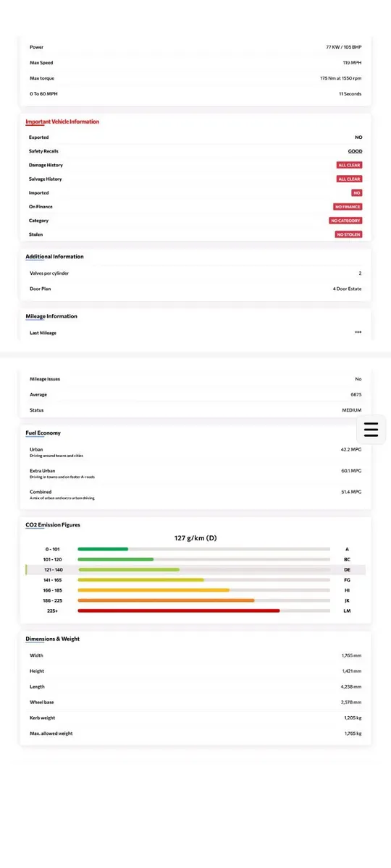Click the 42.2 MPG urban value
This screenshot has width=391, height=868.
click(x=353, y=449)
